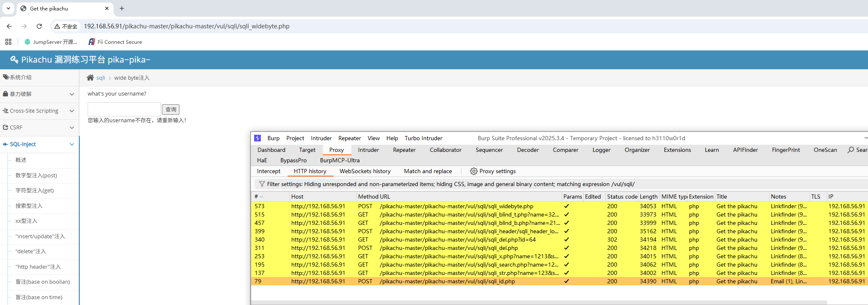Image resolution: width=868 pixels, height=305 pixels.
Task: Close the Get the pikachu tab
Action: click(x=107, y=8)
